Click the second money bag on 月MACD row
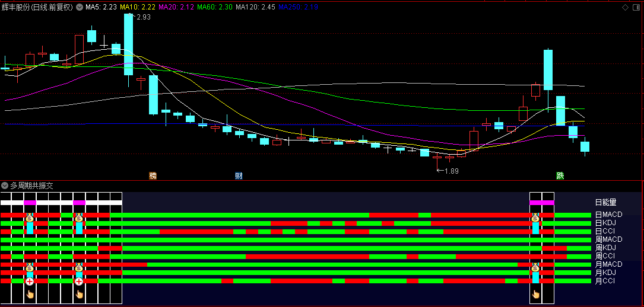The height and width of the screenshot is (307, 644). 79,267
